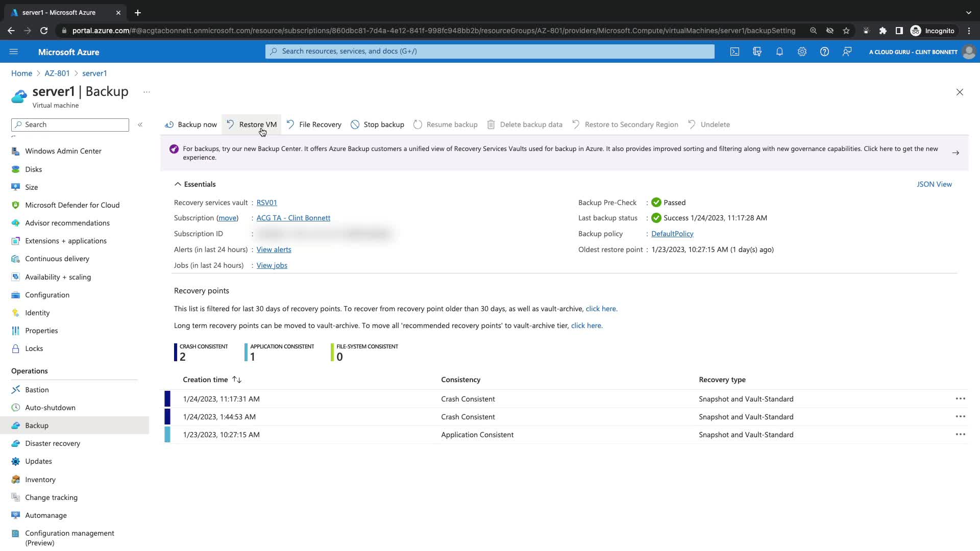
Task: Open Disaster recovery in sidebar
Action: pos(53,443)
